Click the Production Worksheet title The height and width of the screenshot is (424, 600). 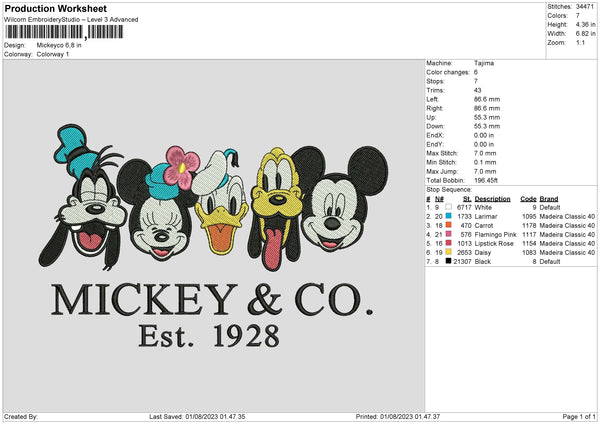tap(55, 8)
